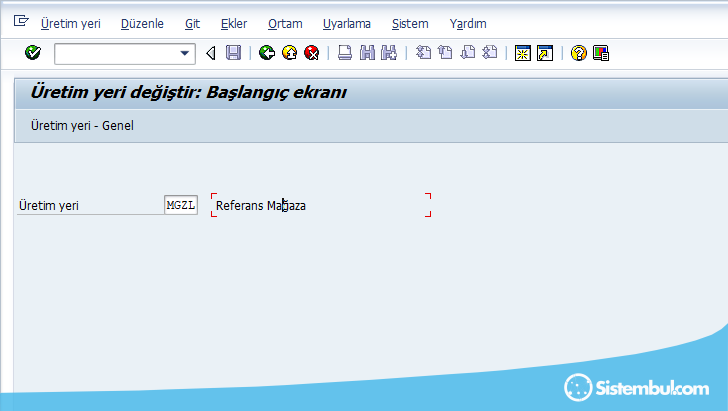
Task: Click the Find Next binoculars icon
Action: coord(389,53)
